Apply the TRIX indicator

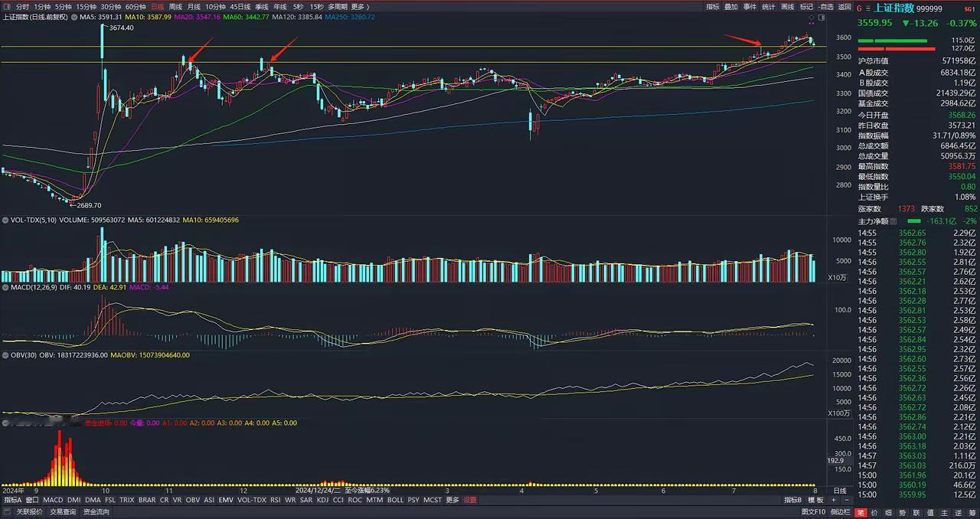coord(126,500)
